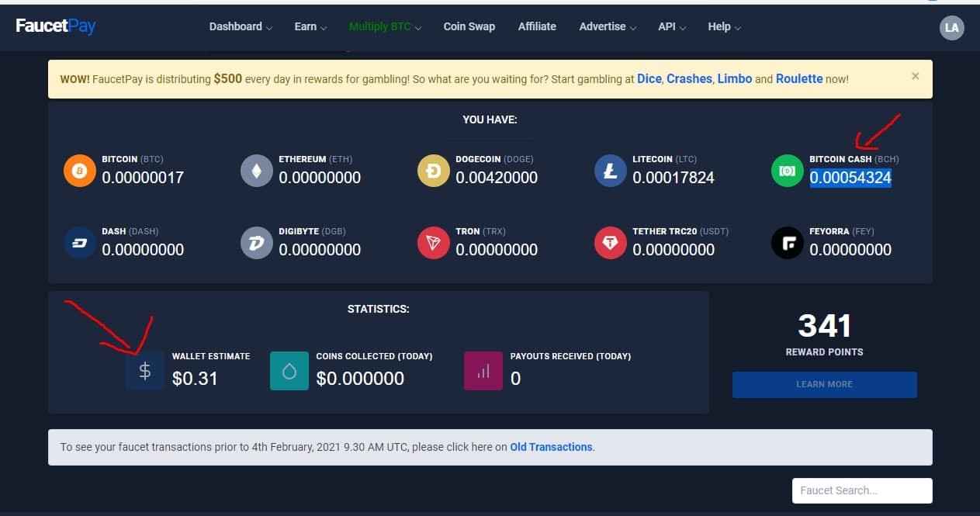This screenshot has height=516, width=980.
Task: Expand the API dropdown menu
Action: pos(672,26)
